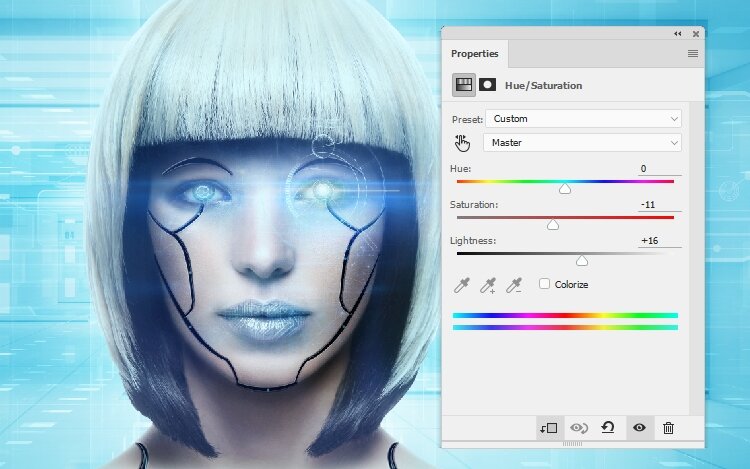Open the Master channel dropdown
750x469 pixels.
click(x=582, y=142)
